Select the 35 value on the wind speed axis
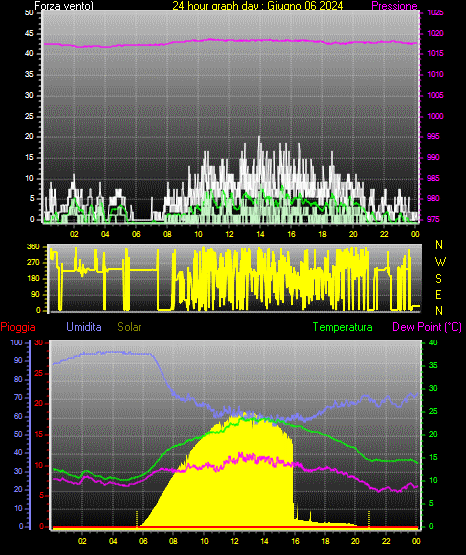 pos(29,74)
